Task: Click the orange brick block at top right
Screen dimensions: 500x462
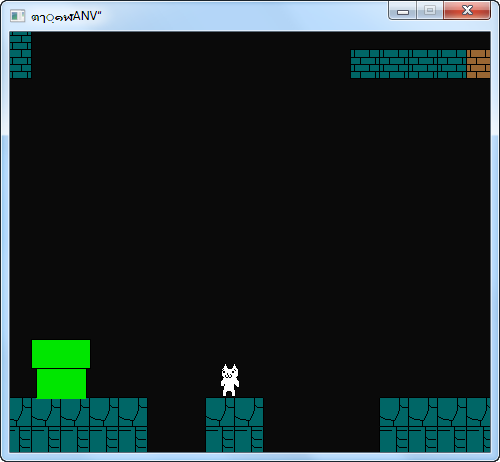Action: point(478,64)
